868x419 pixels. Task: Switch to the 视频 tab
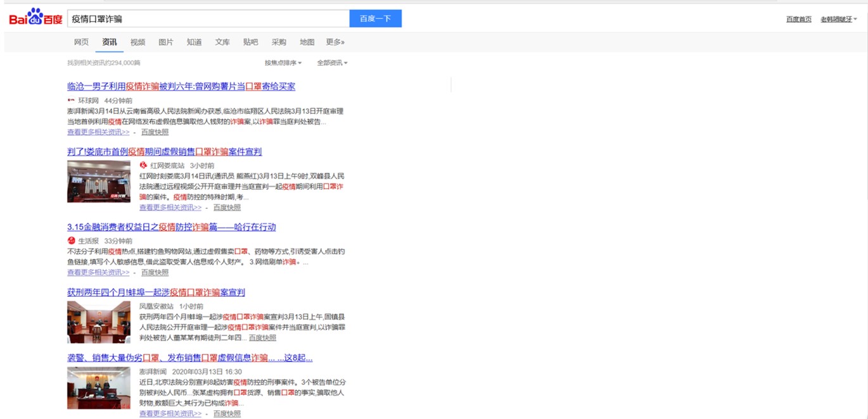[x=137, y=42]
